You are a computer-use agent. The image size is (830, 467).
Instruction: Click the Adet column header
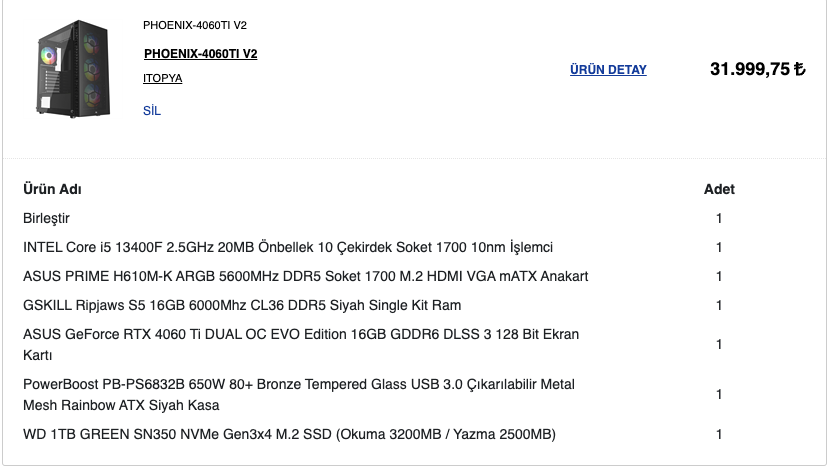coord(719,189)
